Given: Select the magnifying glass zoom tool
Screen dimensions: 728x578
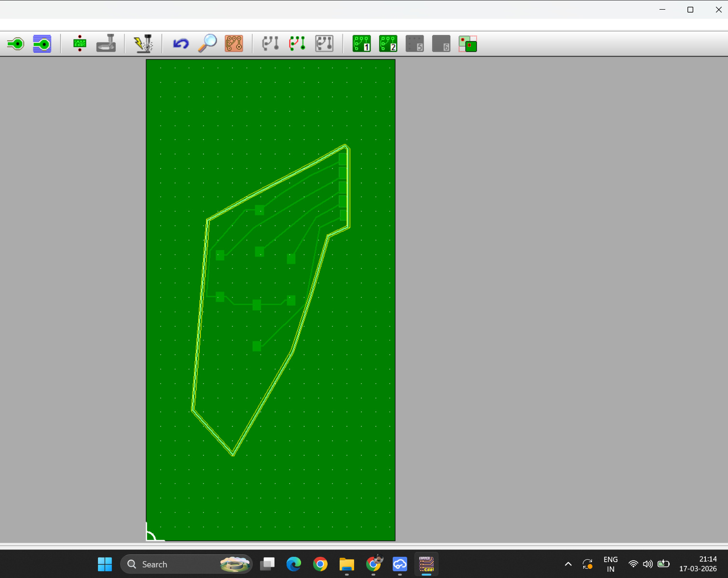Looking at the screenshot, I should pos(207,43).
